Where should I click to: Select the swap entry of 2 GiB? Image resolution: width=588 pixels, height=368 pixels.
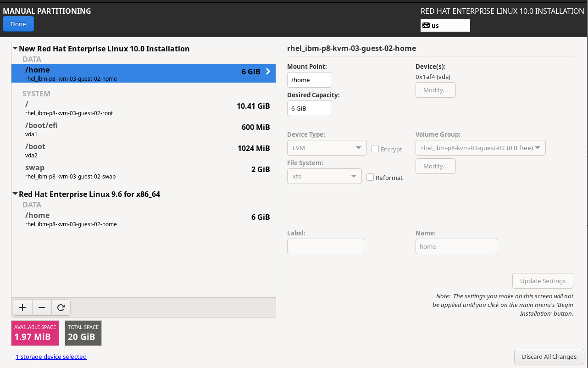(x=144, y=172)
